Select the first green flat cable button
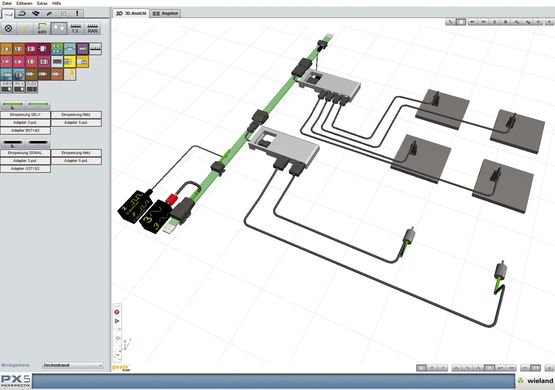The height and width of the screenshot is (390, 555). pos(13,105)
